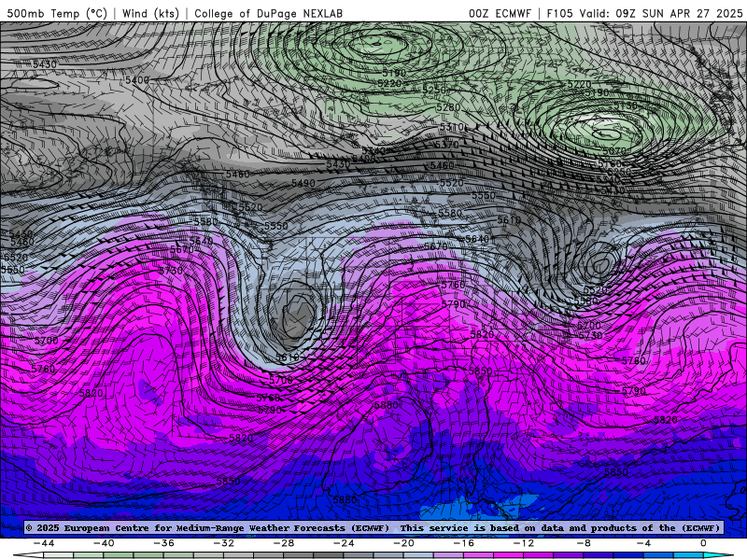This screenshot has width=747, height=560.
Task: Select the '00Z ECMWF' model run label
Action: click(x=500, y=13)
